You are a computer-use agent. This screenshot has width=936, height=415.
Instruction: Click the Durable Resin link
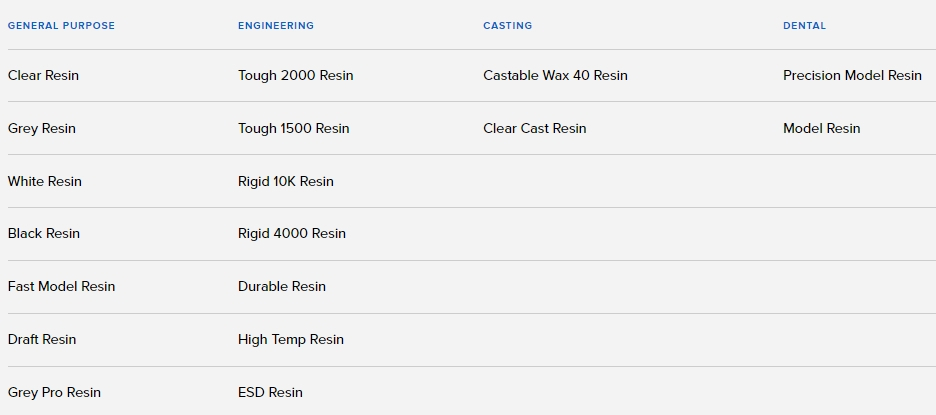click(282, 286)
